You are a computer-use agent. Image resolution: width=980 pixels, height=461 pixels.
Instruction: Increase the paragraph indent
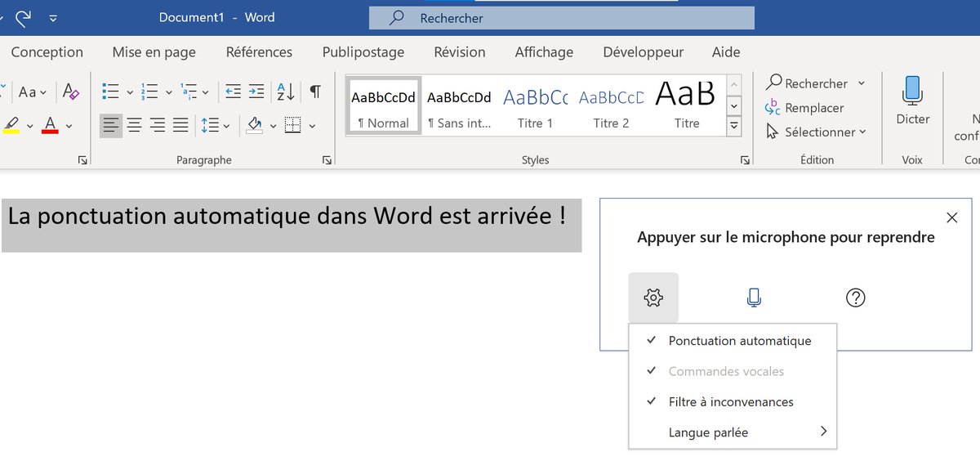click(256, 92)
